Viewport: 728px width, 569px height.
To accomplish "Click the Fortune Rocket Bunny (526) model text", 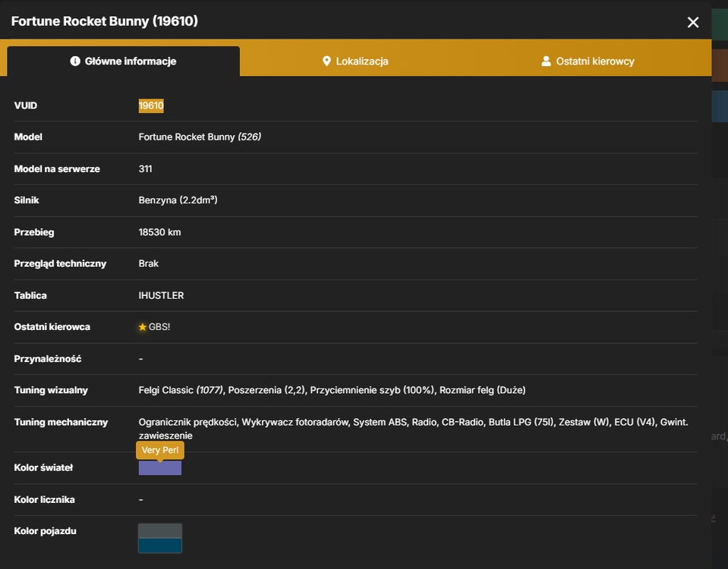I will click(200, 137).
